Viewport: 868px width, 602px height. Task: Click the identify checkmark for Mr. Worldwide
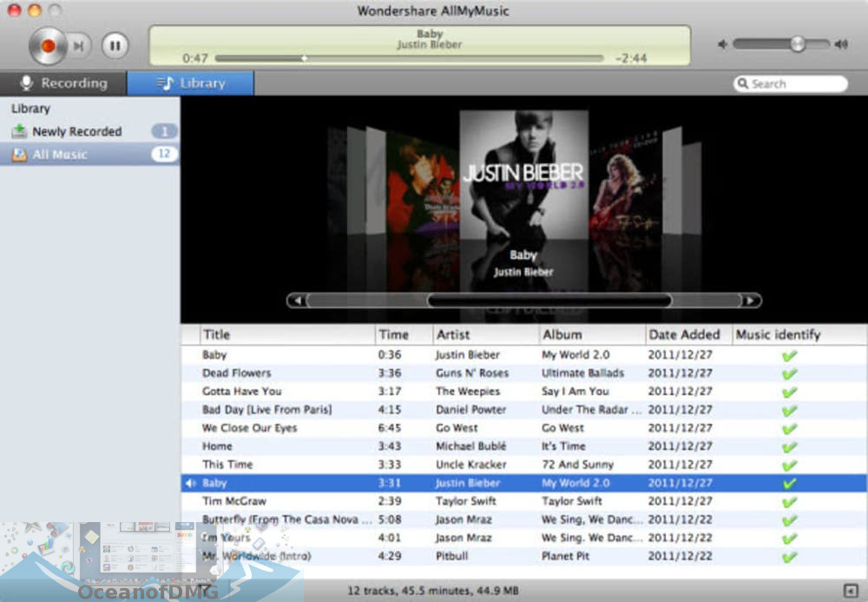pos(790,557)
